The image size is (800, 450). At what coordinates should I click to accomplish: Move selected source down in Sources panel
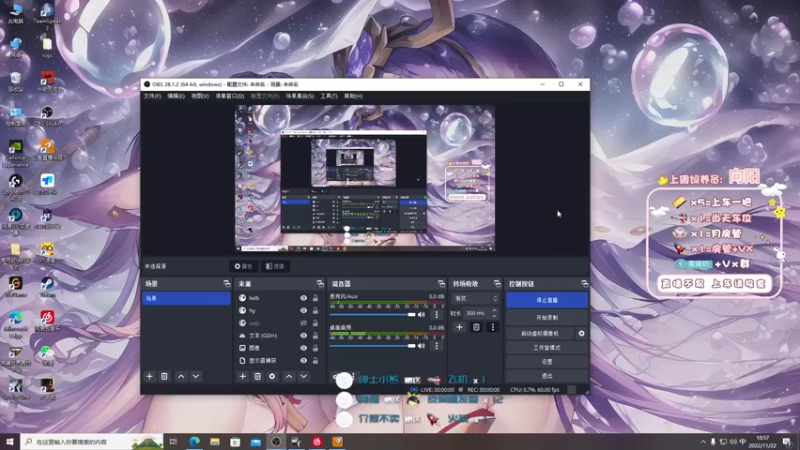click(x=304, y=377)
